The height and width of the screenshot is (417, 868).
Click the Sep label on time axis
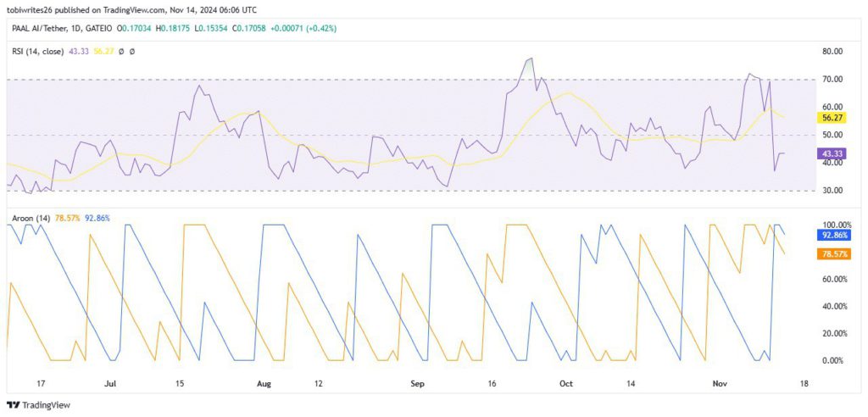(417, 383)
